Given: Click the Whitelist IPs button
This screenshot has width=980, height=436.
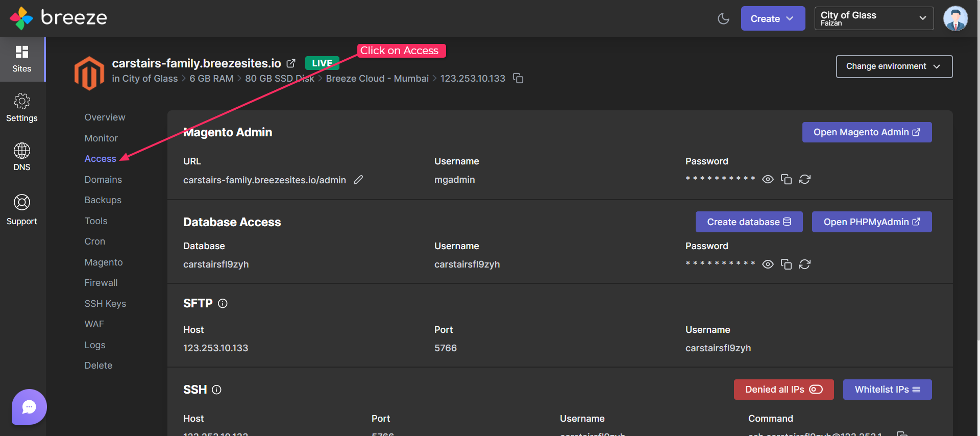Looking at the screenshot, I should click(x=887, y=390).
